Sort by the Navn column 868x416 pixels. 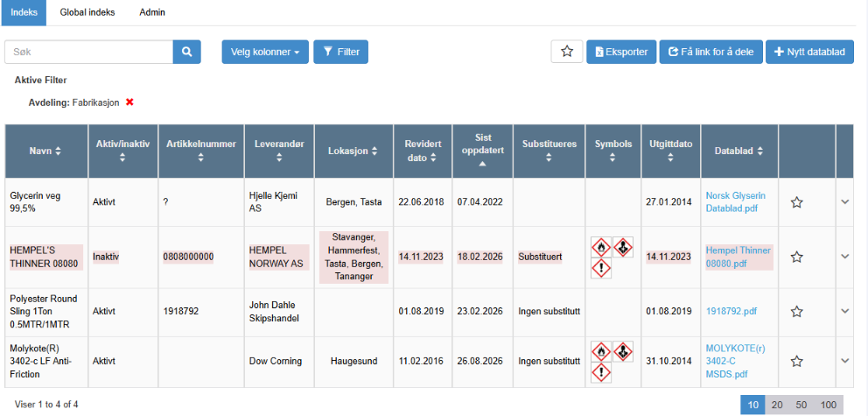[x=46, y=151]
